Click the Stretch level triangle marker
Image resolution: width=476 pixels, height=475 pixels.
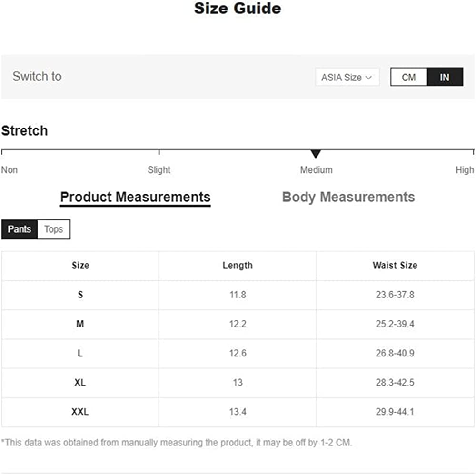click(x=316, y=154)
